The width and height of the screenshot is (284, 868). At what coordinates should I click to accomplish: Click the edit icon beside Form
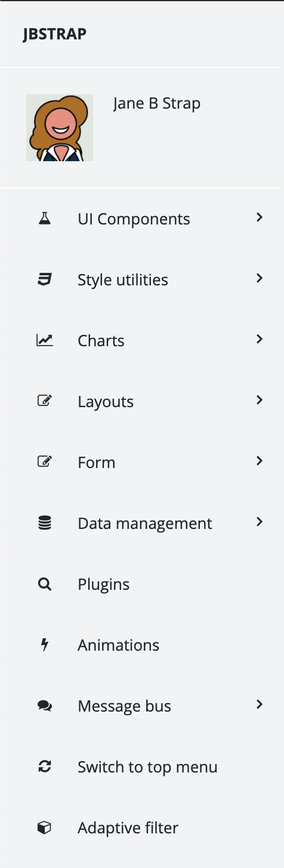[x=45, y=462]
